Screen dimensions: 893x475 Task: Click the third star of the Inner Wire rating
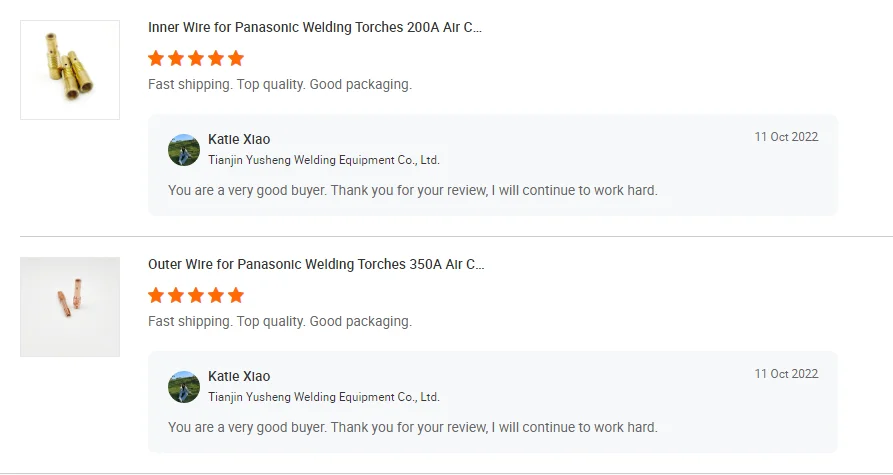pyautogui.click(x=196, y=58)
